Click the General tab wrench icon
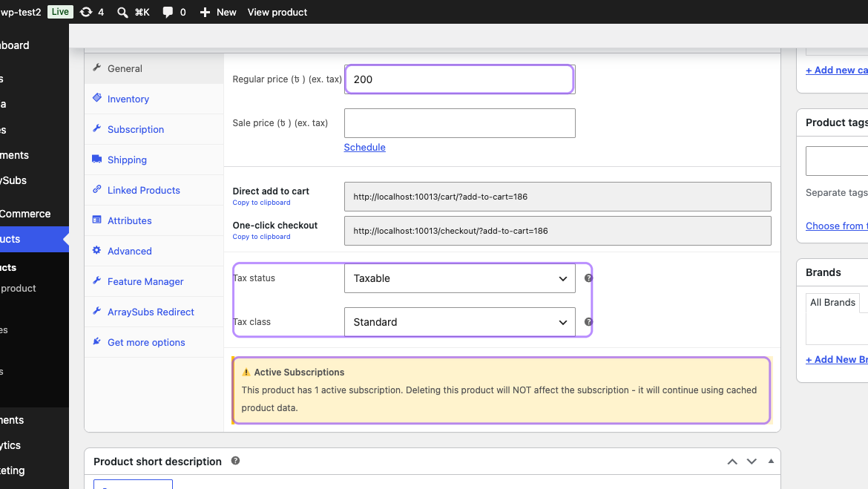Viewport: 868px width, 489px height. click(97, 68)
